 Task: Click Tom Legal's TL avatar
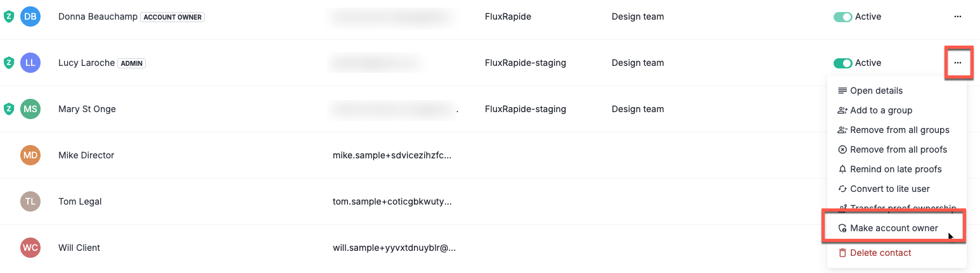(x=30, y=201)
